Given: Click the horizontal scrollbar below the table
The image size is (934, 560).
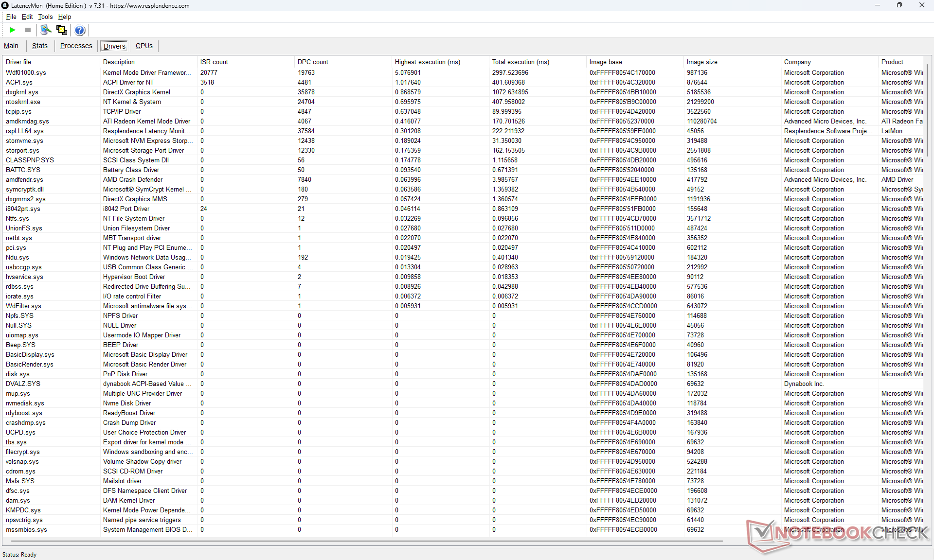Looking at the screenshot, I should 365,541.
